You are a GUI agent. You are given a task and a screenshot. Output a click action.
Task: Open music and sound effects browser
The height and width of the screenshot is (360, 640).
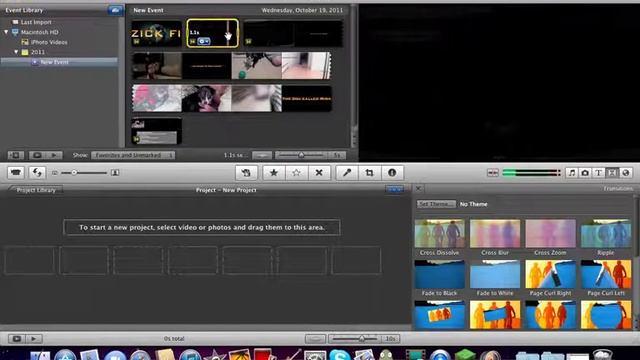tap(572, 173)
